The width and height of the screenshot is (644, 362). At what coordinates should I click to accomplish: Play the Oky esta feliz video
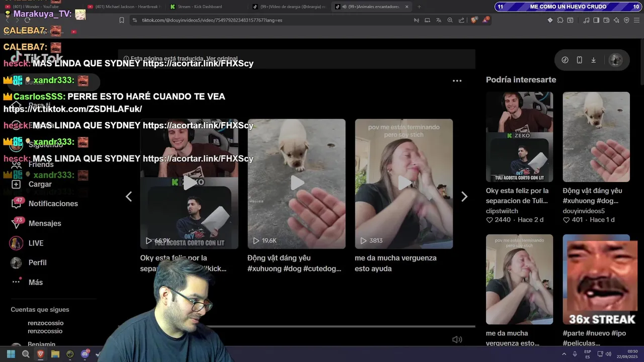[189, 183]
